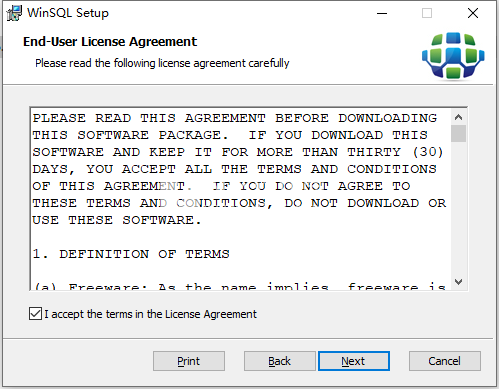Click the WinSQL installer icon in title bar
The height and width of the screenshot is (389, 499).
(14, 13)
